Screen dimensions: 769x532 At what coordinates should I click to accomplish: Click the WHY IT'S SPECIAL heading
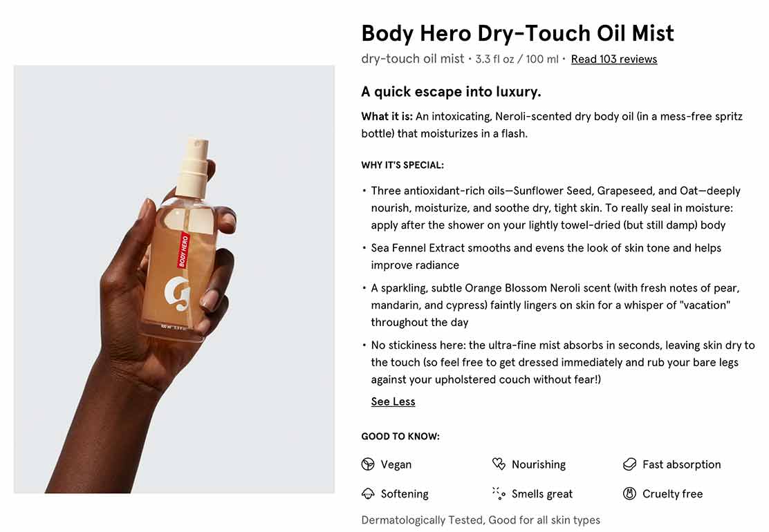402,165
